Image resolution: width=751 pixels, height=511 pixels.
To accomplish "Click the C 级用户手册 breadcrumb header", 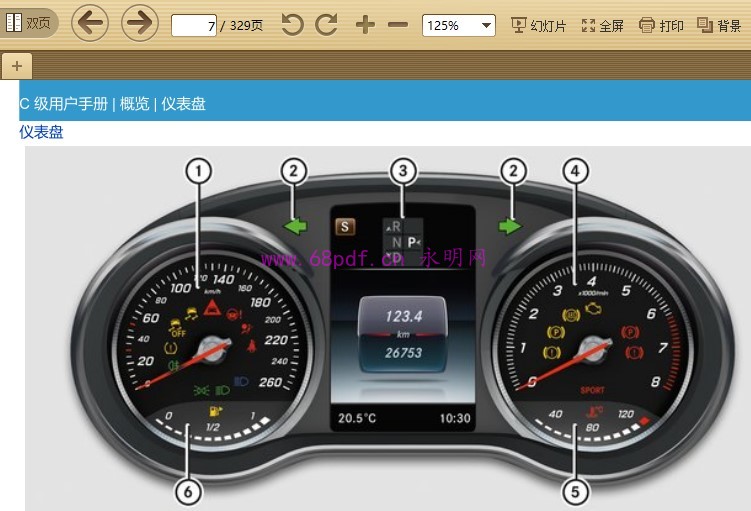I will (x=63, y=104).
